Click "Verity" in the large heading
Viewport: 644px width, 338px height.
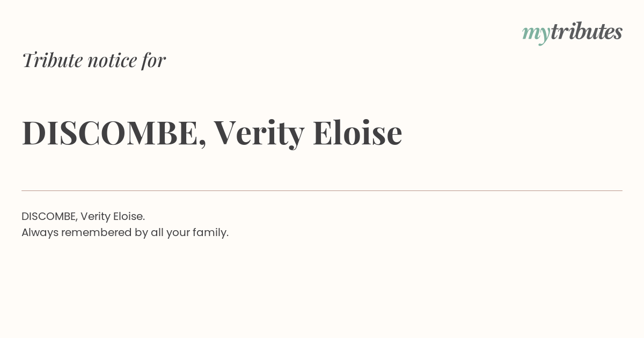(x=259, y=133)
